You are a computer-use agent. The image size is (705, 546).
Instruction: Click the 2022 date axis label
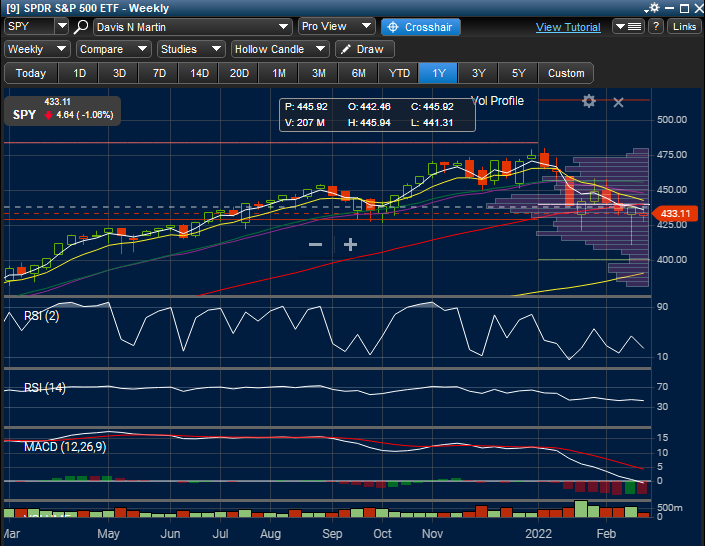pos(538,534)
